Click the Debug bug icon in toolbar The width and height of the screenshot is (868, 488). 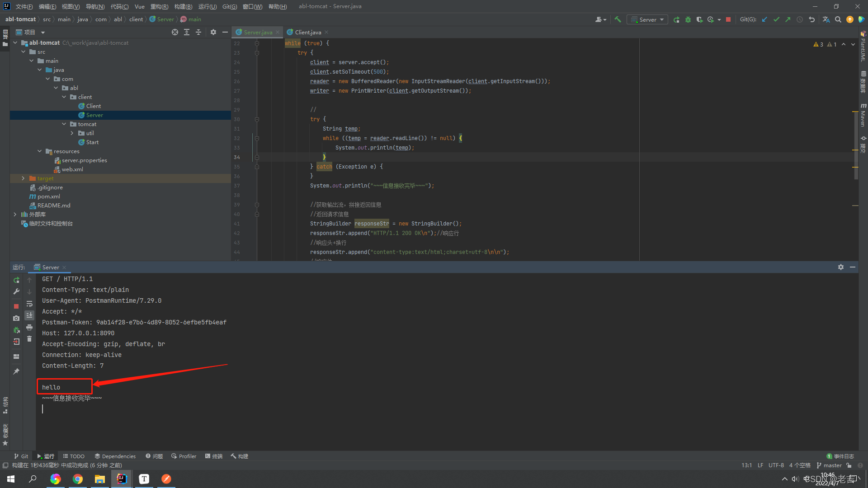pos(688,19)
